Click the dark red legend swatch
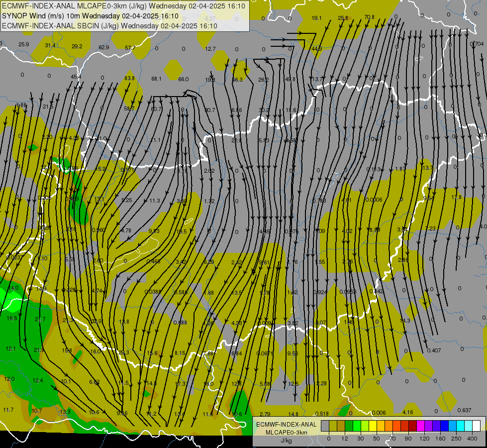This screenshot has height=448, width=487. click(413, 426)
